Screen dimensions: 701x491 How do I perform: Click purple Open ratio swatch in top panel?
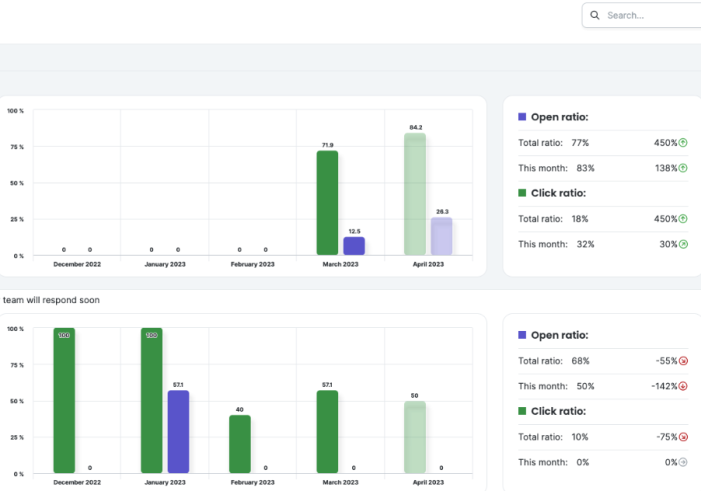pos(522,117)
